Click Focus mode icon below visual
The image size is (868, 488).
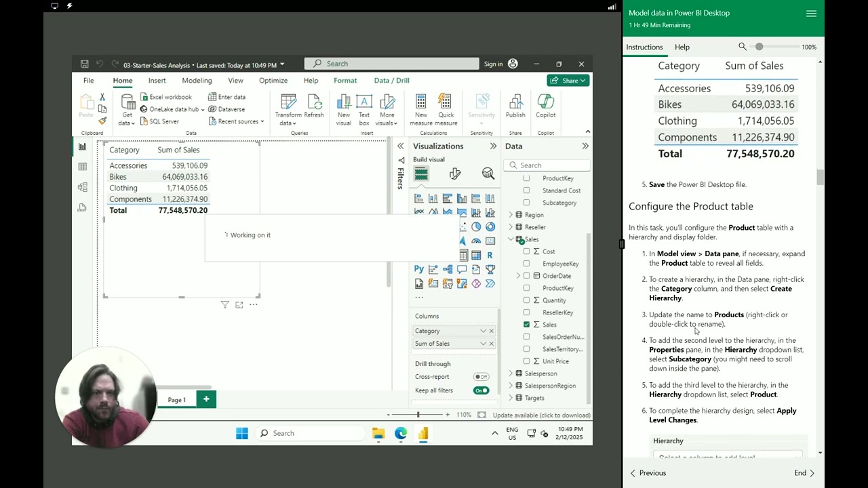tap(239, 305)
